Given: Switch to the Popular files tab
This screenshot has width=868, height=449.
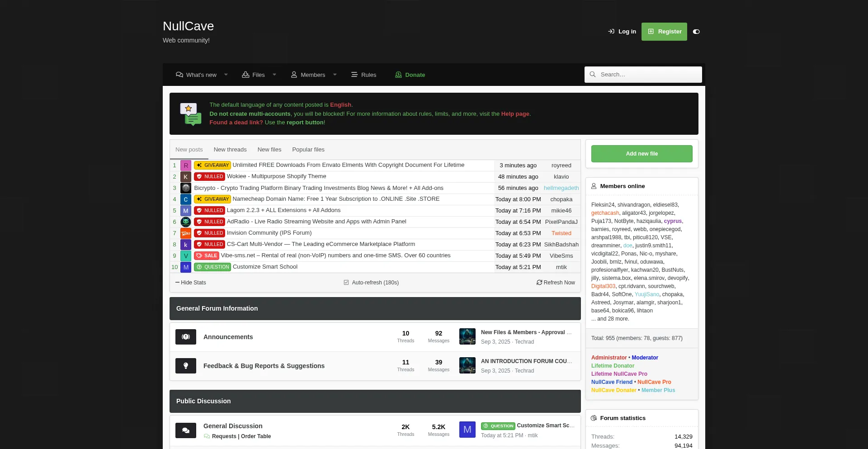Looking at the screenshot, I should click(x=308, y=150).
